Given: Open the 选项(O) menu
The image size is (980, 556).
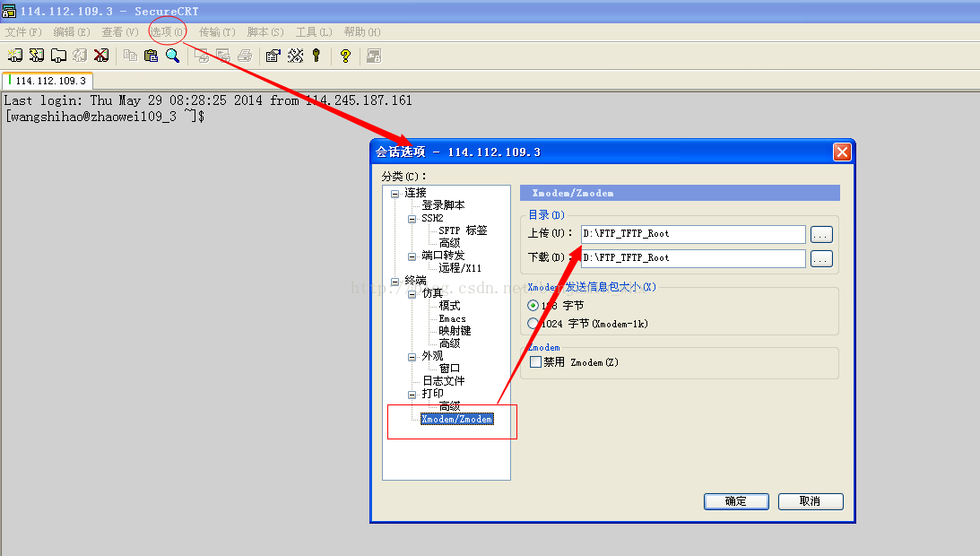Looking at the screenshot, I should pyautogui.click(x=168, y=32).
